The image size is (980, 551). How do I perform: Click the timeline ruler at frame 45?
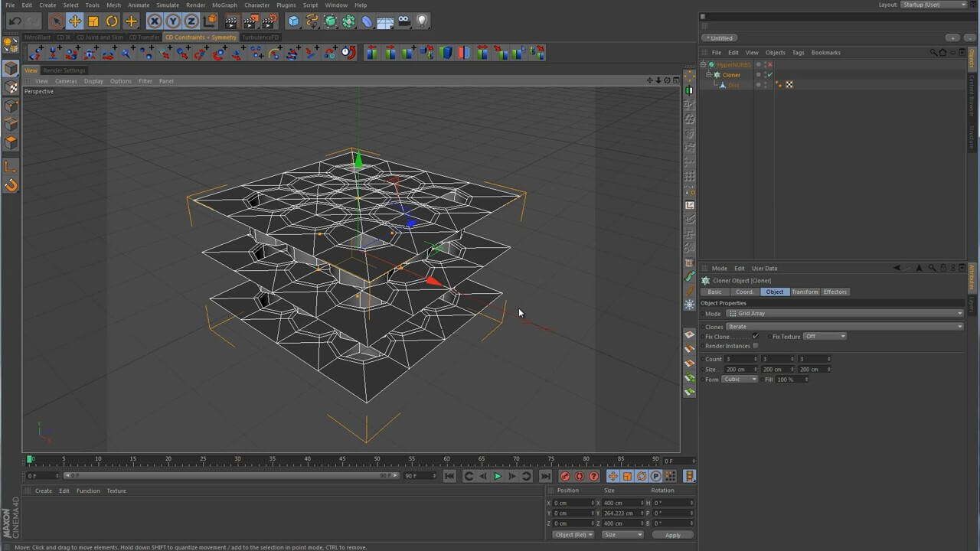click(342, 459)
